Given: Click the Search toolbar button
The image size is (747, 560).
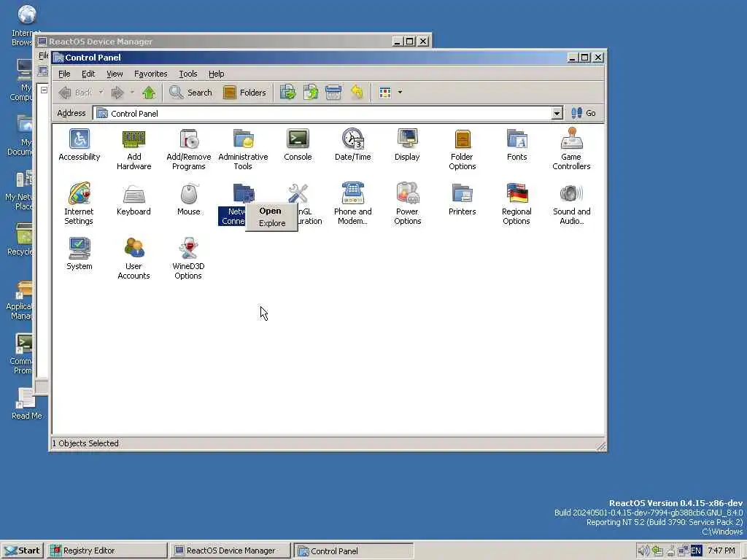Looking at the screenshot, I should coord(190,93).
